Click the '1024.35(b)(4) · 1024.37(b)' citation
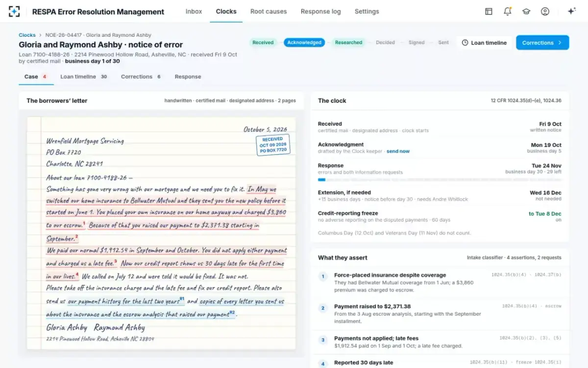The height and width of the screenshot is (368, 588). (526, 275)
